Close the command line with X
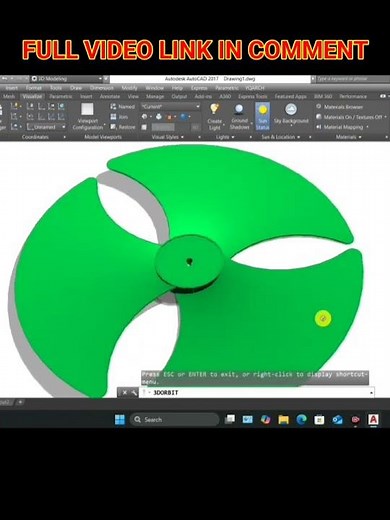Viewport: 390px width, 520px height. (x=125, y=393)
